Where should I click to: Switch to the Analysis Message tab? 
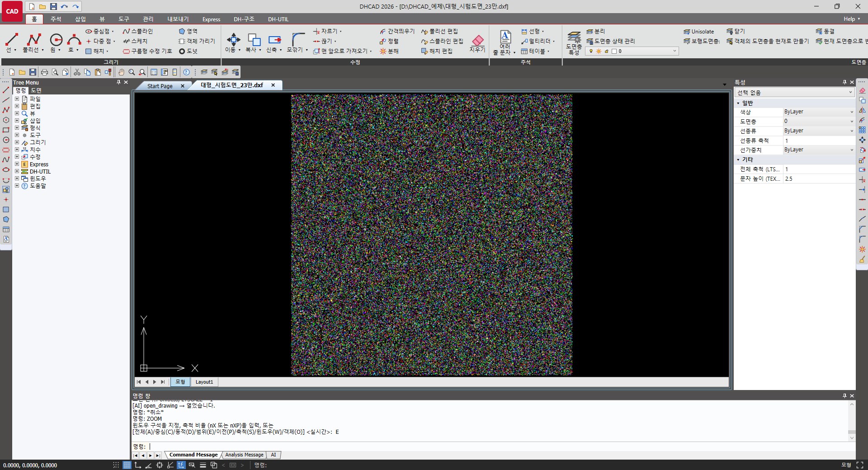coord(244,455)
